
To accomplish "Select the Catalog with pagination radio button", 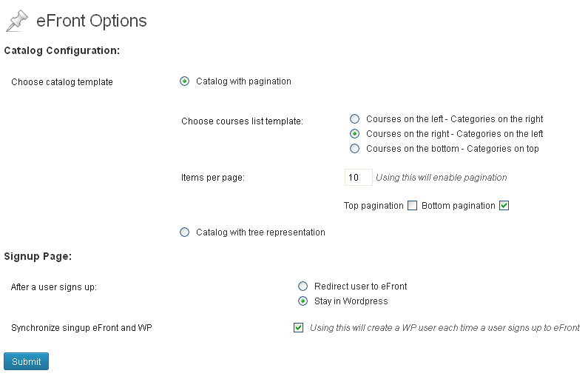I will pos(184,81).
